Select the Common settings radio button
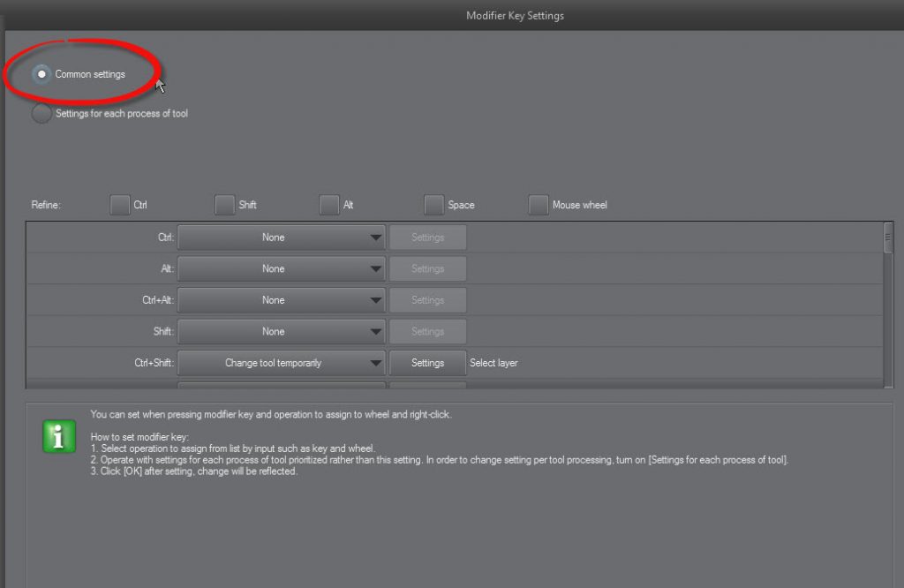The image size is (904, 588). tap(41, 74)
